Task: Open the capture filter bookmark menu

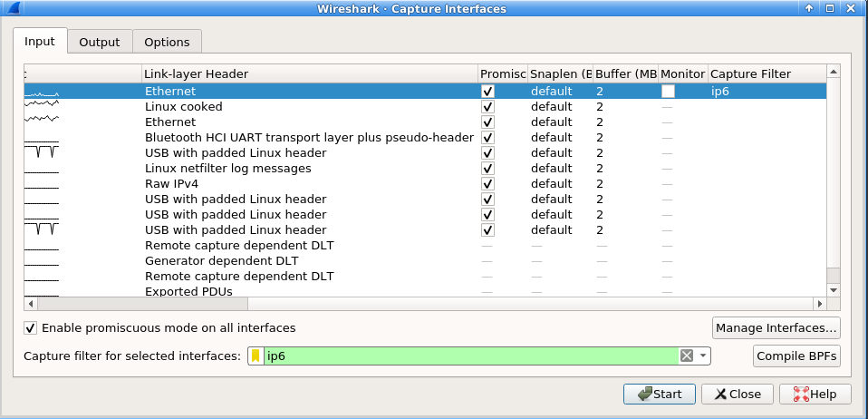Action: tap(256, 356)
